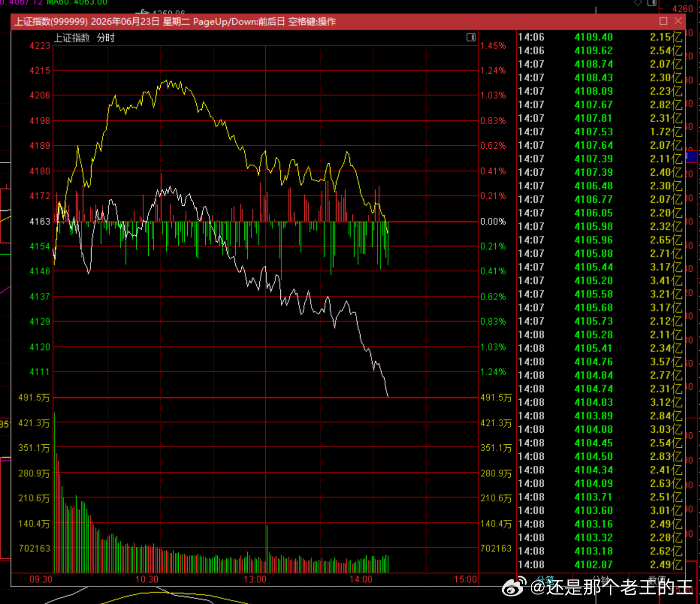Click the 1.45% percentage axis label
Image resolution: width=700 pixels, height=604 pixels.
pyautogui.click(x=493, y=46)
